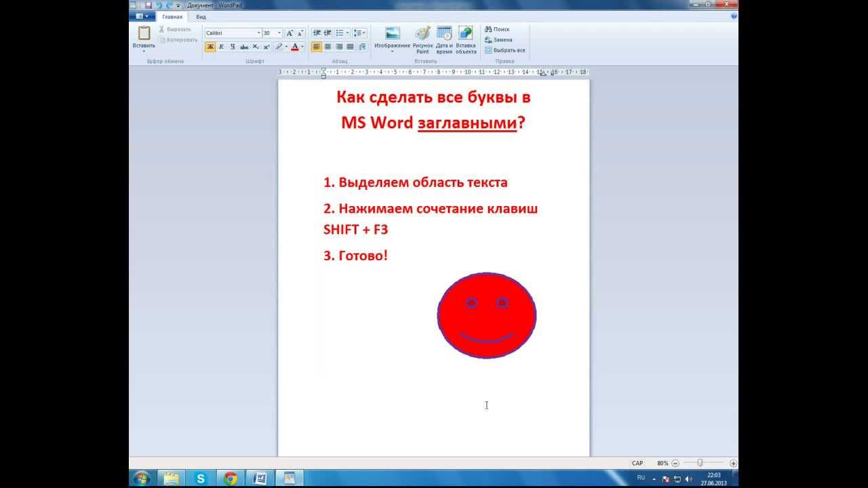
Task: Open Google Chrome from the taskbar
Action: tap(231, 478)
